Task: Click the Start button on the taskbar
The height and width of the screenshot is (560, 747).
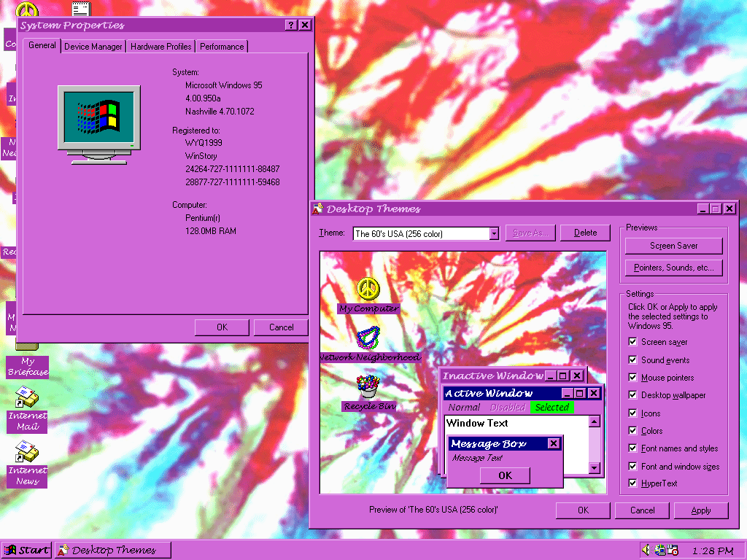Action: click(27, 550)
